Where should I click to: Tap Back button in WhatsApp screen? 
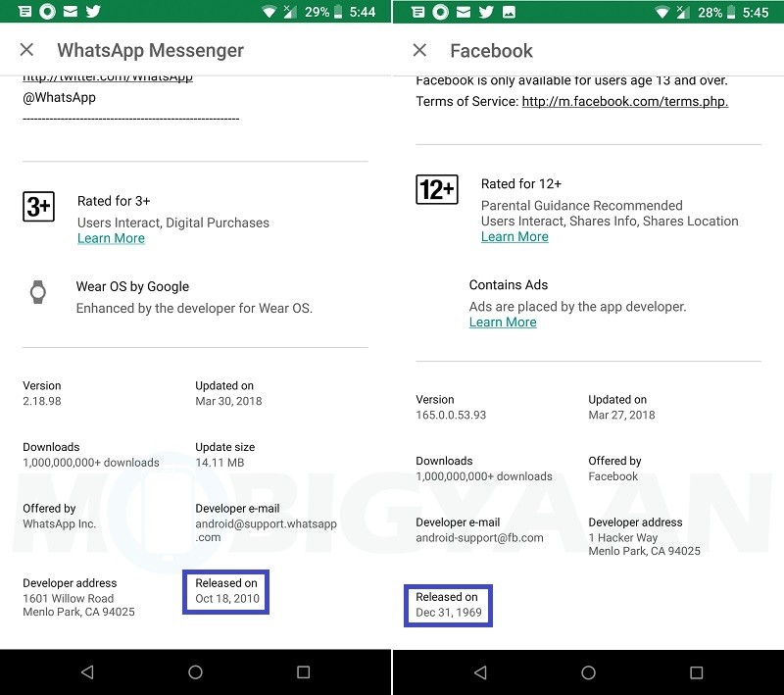pos(87,672)
